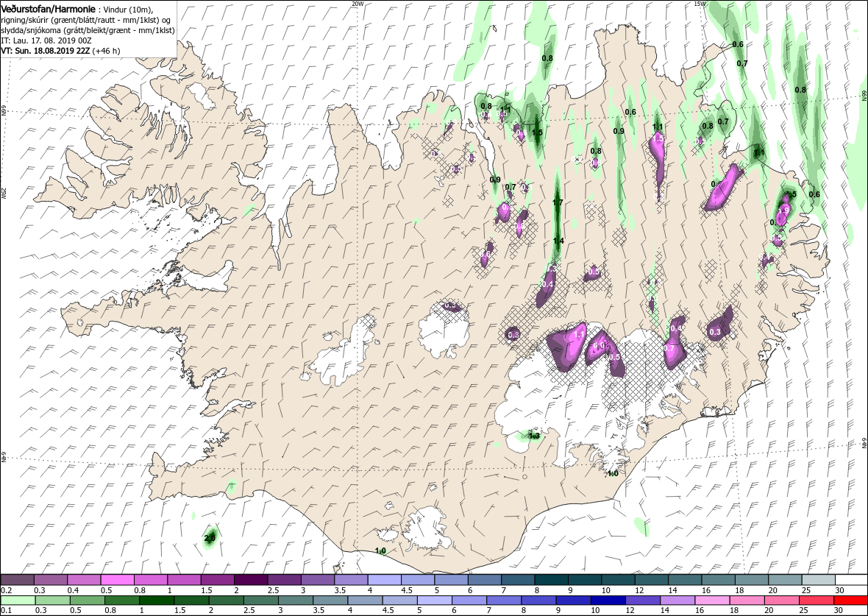
Task: Click the '66N' latitude label at the left edge
Action: tap(4, 111)
